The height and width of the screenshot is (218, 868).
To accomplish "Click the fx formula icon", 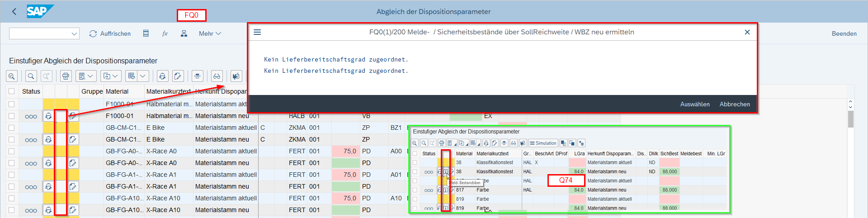I will tap(165, 33).
